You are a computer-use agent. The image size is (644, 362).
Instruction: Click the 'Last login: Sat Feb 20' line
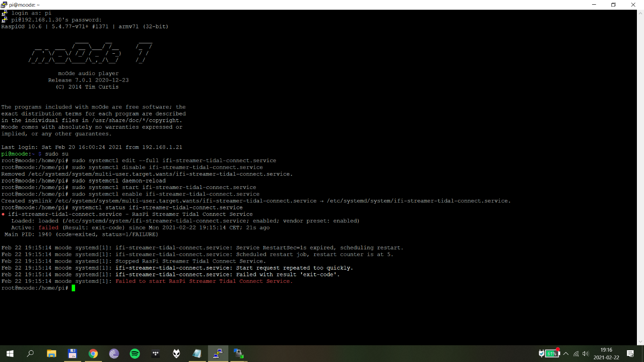[x=92, y=147]
